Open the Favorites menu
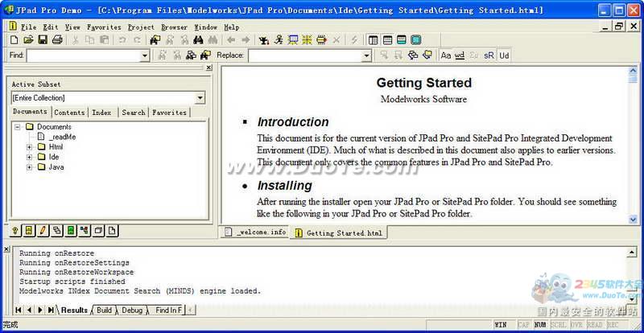 pos(104,27)
